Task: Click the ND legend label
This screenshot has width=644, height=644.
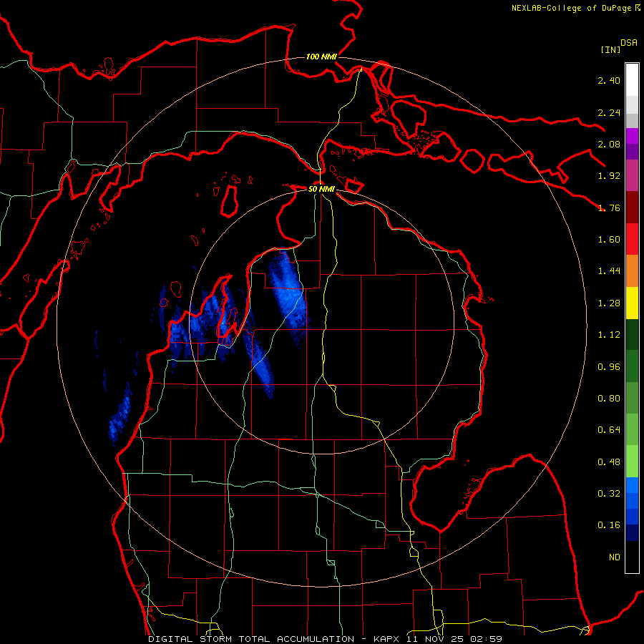Action: [615, 557]
